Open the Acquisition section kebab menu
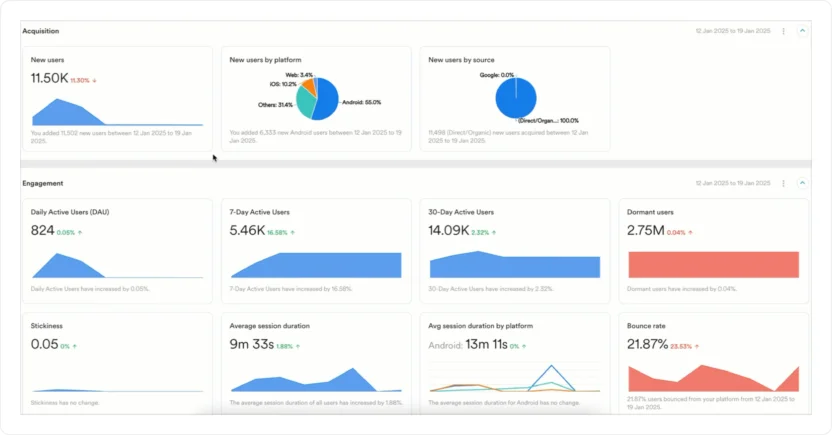 (x=783, y=31)
